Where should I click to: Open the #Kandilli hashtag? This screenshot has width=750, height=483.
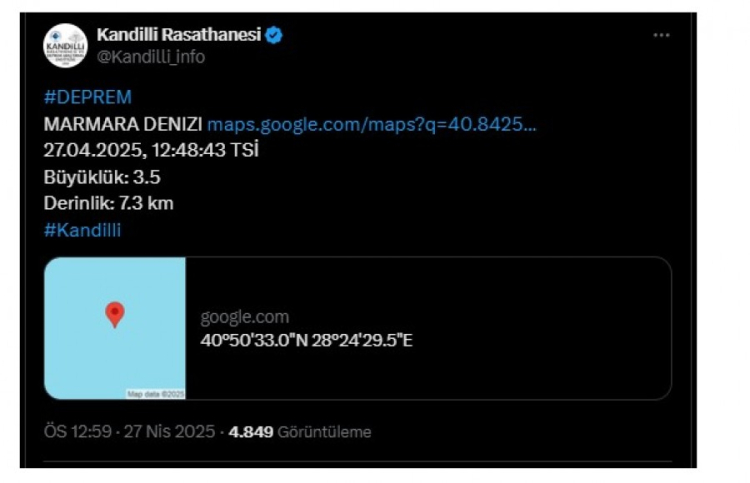(x=83, y=230)
